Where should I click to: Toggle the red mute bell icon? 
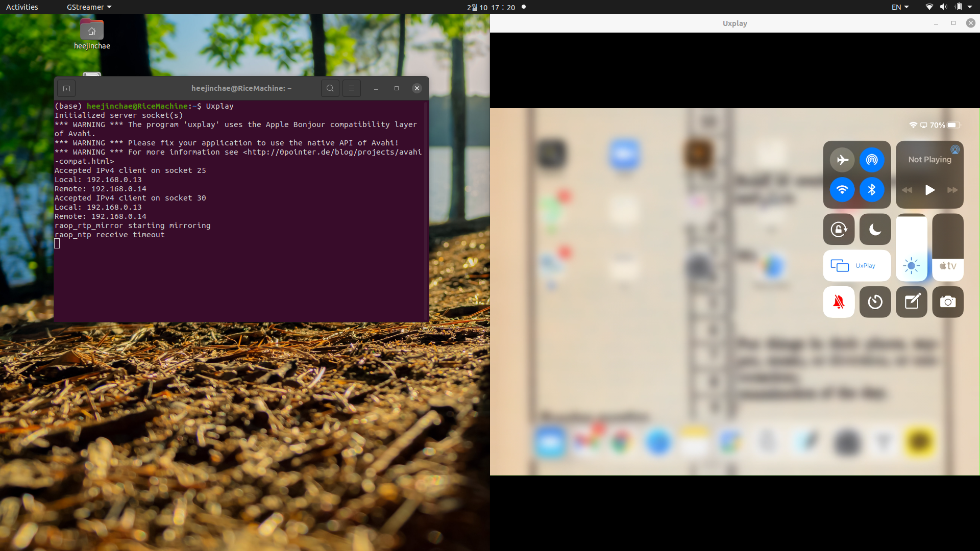pyautogui.click(x=839, y=302)
